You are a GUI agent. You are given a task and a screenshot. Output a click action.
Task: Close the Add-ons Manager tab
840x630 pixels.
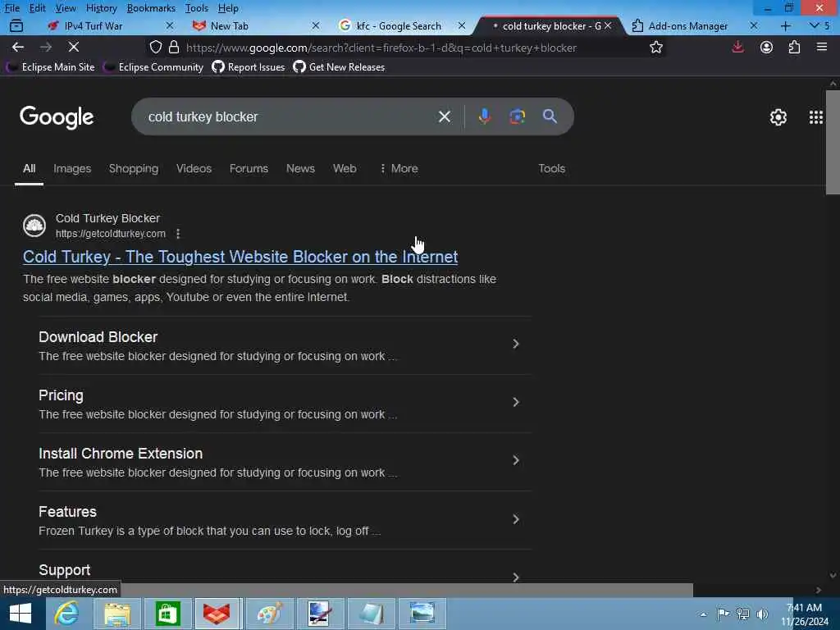point(753,25)
